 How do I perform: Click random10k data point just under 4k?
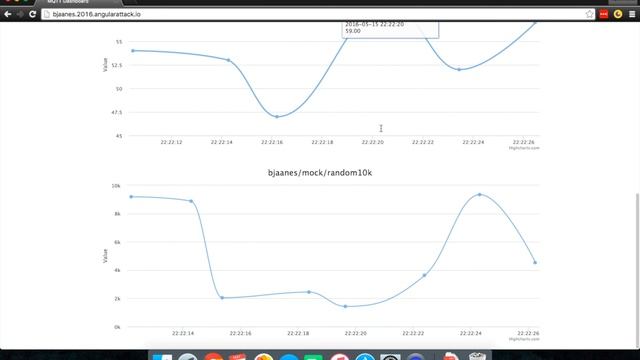tap(424, 276)
